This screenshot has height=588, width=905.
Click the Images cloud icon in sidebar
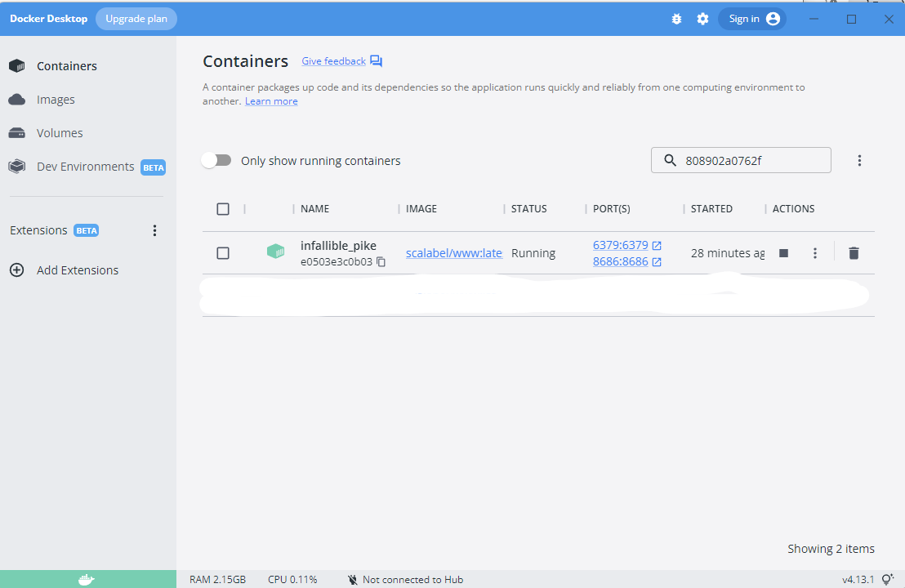(16, 100)
